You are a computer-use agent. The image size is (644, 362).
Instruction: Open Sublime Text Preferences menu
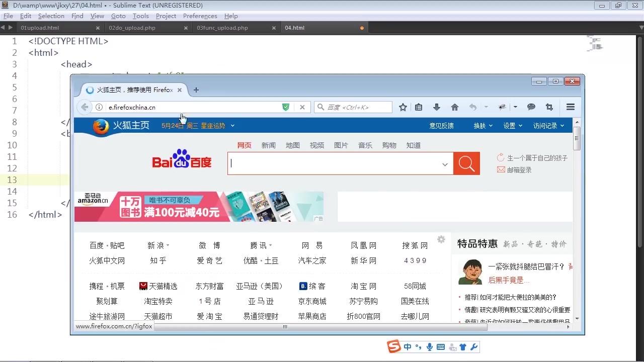coord(200,16)
